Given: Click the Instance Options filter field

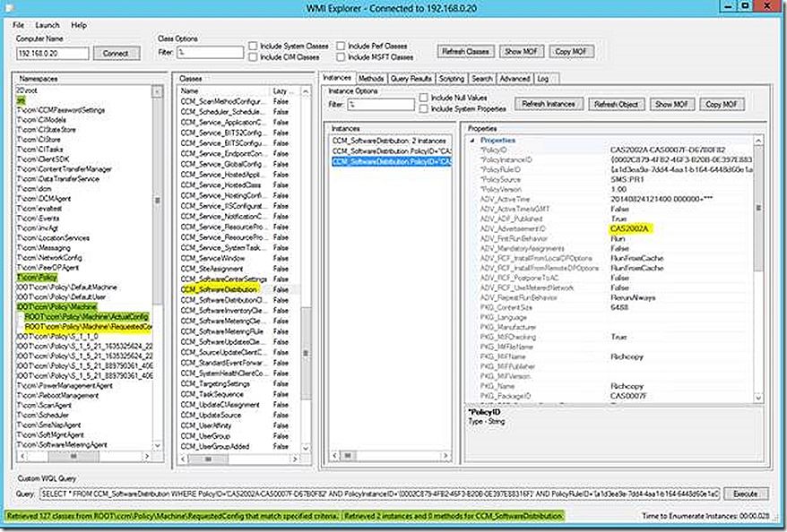Looking at the screenshot, I should pos(381,104).
